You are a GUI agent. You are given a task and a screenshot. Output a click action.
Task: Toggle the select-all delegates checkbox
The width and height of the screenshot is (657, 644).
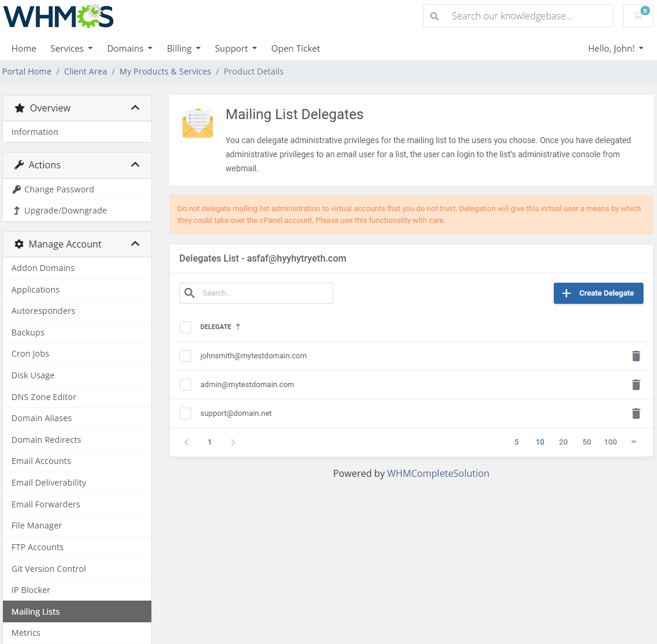pos(185,327)
